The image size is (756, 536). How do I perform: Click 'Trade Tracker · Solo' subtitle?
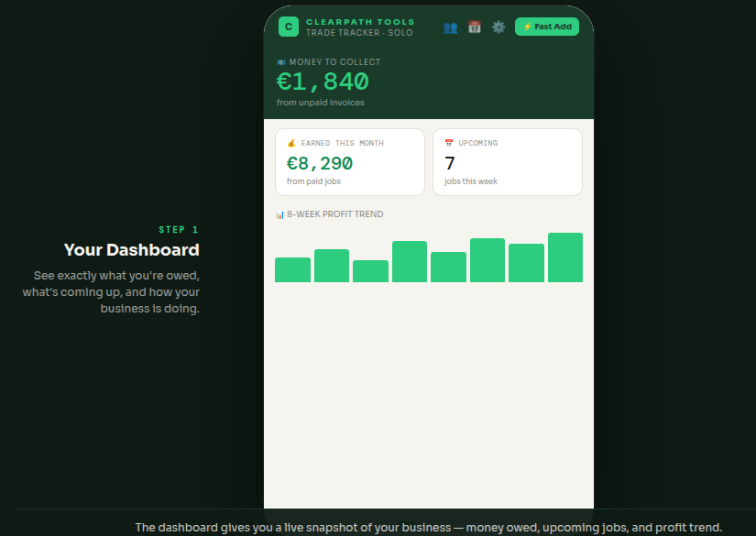359,33
